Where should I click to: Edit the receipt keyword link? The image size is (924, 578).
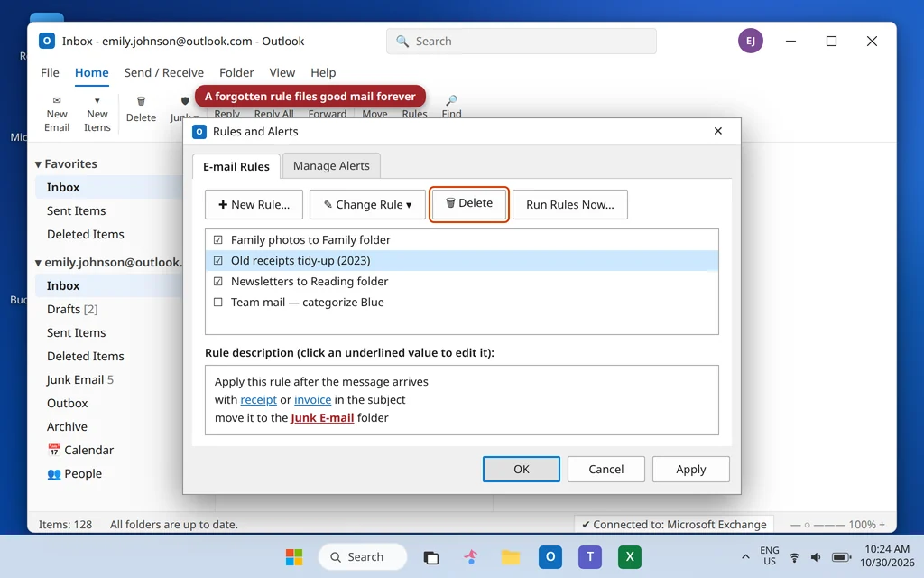coord(259,400)
